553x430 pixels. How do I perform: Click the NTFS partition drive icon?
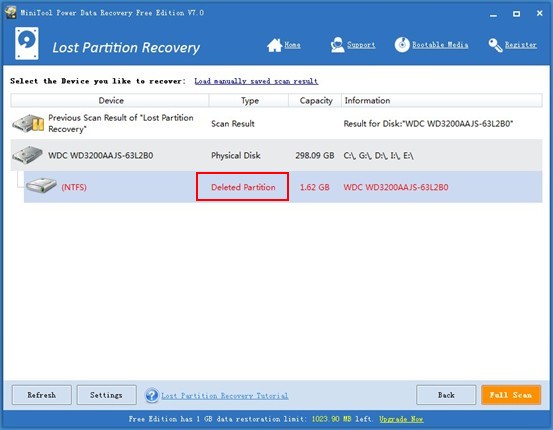tap(41, 186)
